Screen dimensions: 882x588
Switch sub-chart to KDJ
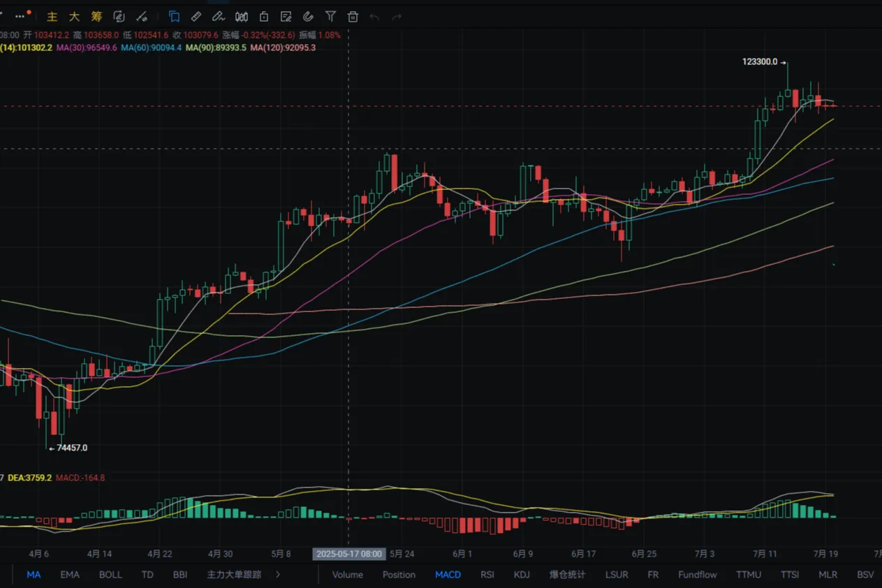pos(522,575)
